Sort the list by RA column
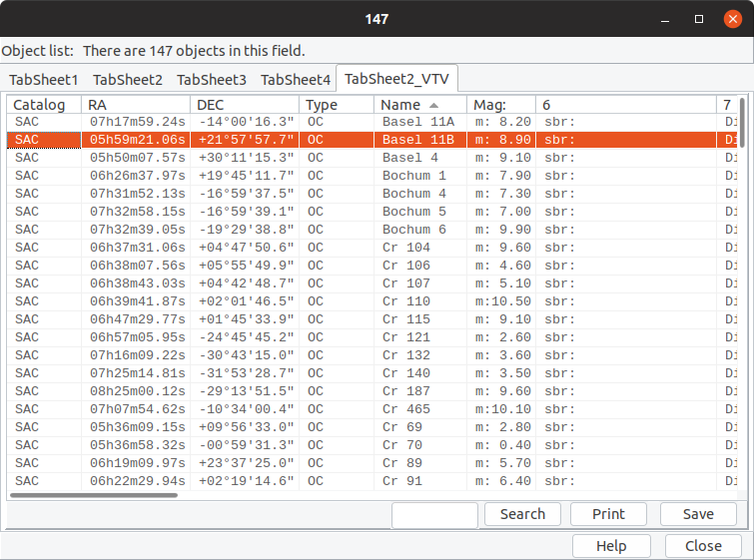Screen dimensions: 754x560 pos(136,104)
